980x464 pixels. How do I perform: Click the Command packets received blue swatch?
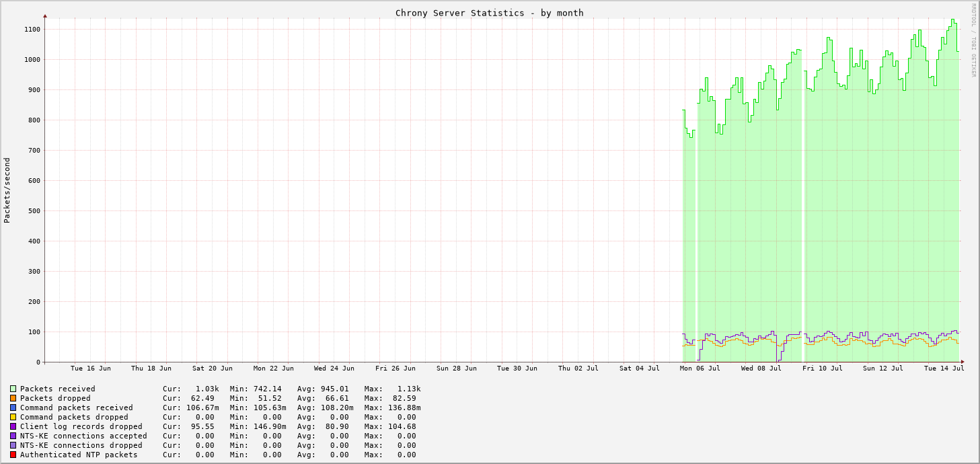point(13,408)
